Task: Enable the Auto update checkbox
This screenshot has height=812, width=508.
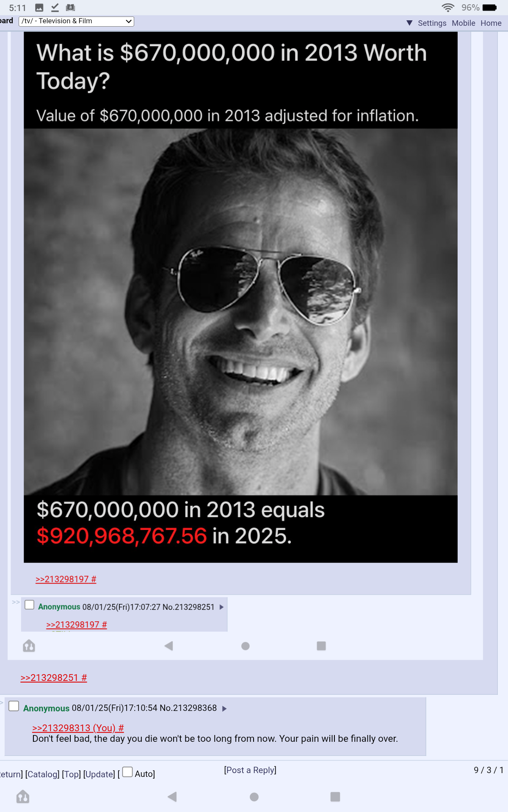Action: (x=127, y=772)
